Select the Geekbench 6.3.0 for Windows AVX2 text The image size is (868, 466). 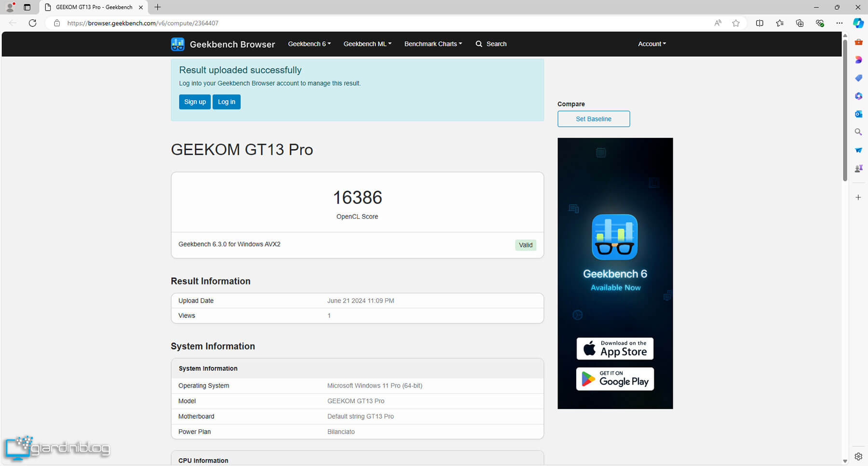click(230, 244)
